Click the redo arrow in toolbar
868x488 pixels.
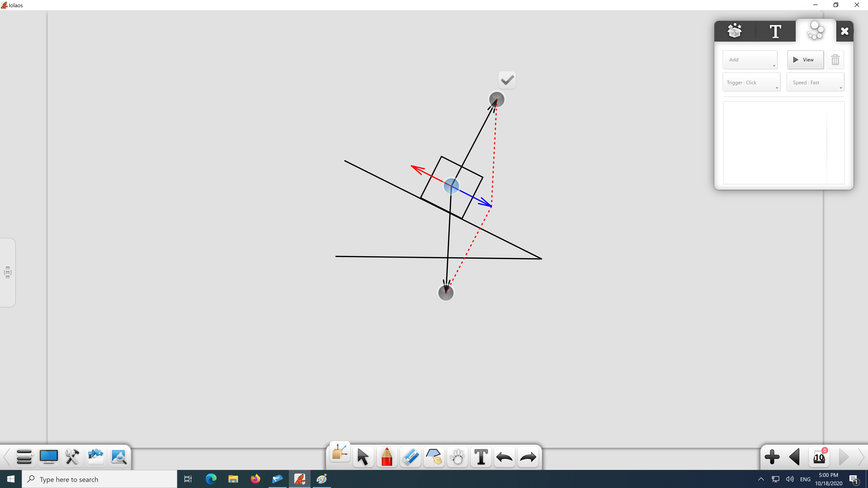528,457
